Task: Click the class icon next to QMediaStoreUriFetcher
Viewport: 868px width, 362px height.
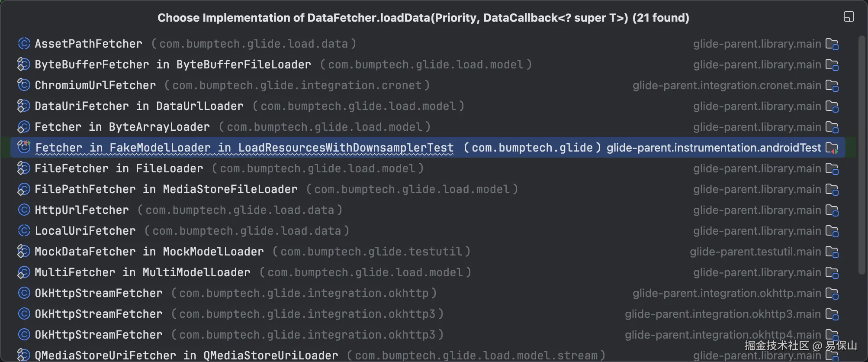Action: coord(24,355)
